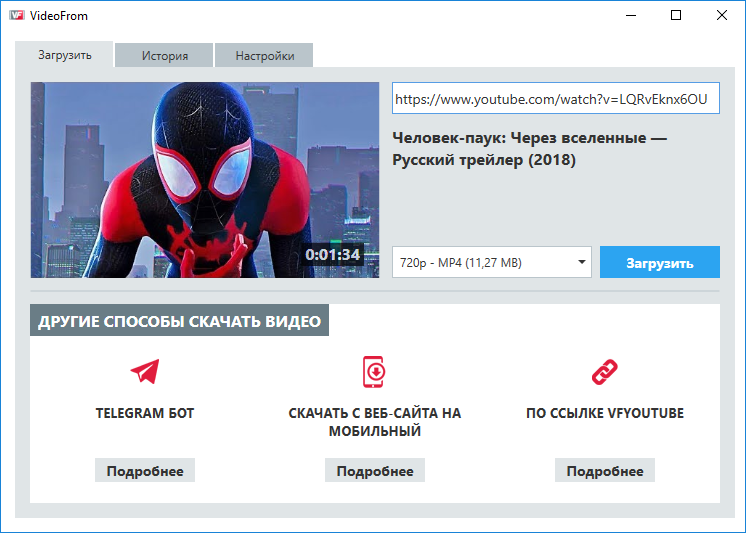The image size is (746, 533).
Task: Click the СКАЧАТЬ С ВЕБ-САЙТА НА МОБИЛЬНЫЙ heading
Action: (375, 422)
